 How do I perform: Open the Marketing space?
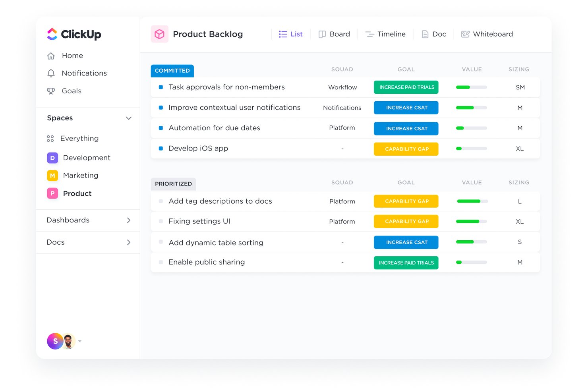pyautogui.click(x=81, y=175)
